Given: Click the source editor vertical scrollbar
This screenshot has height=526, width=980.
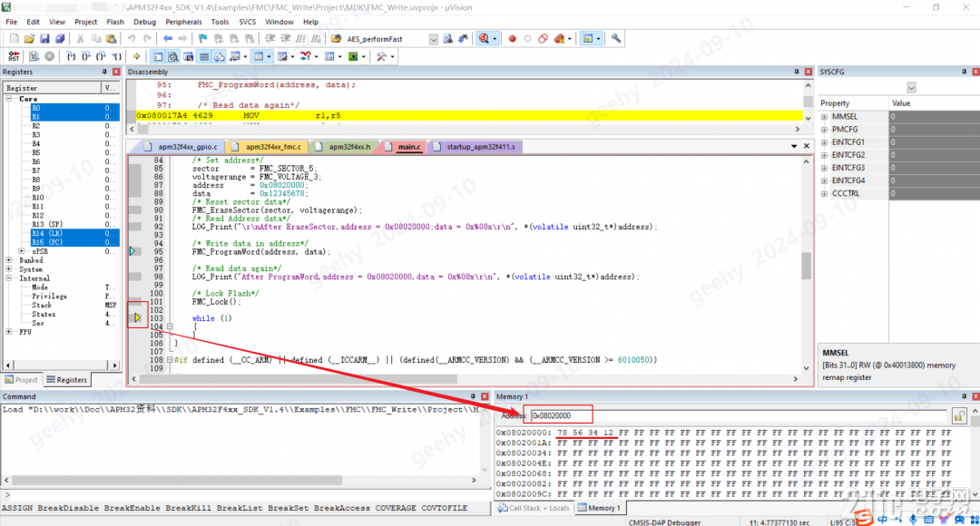Looking at the screenshot, I should tap(807, 266).
